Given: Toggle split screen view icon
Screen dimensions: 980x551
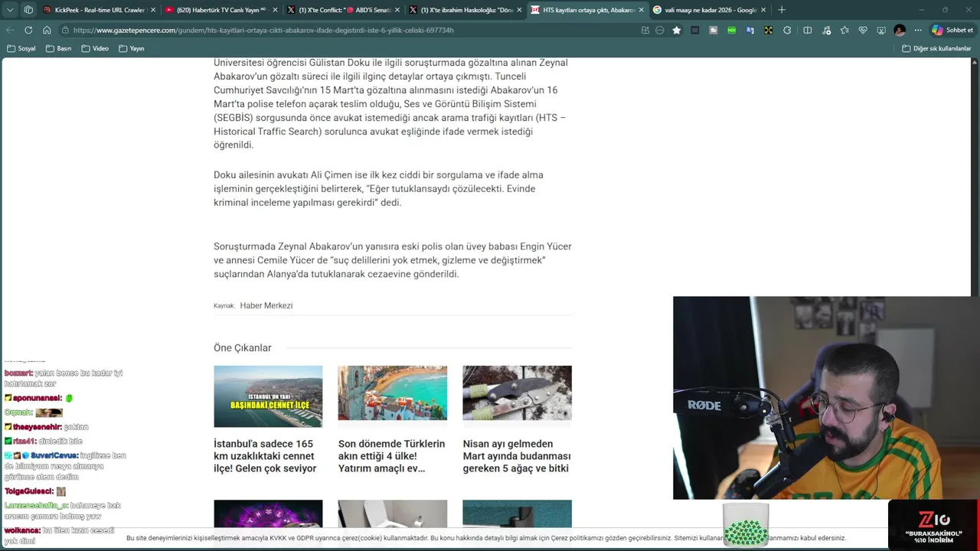Looking at the screenshot, I should 807,30.
